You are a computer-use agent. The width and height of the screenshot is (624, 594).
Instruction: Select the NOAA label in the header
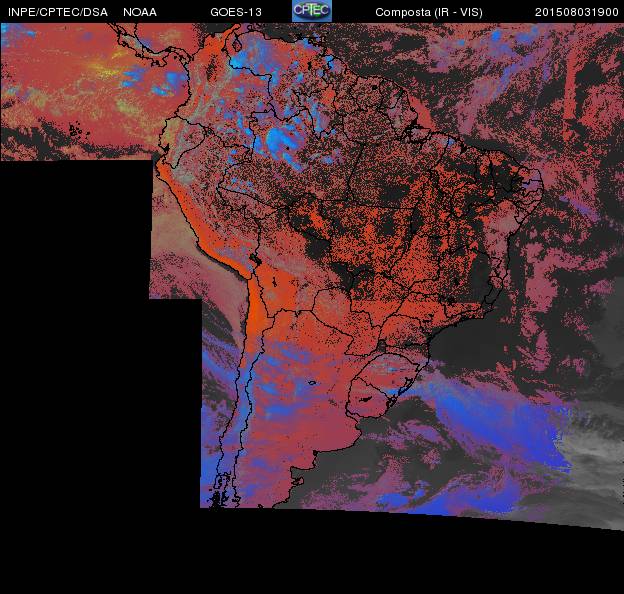[x=140, y=12]
